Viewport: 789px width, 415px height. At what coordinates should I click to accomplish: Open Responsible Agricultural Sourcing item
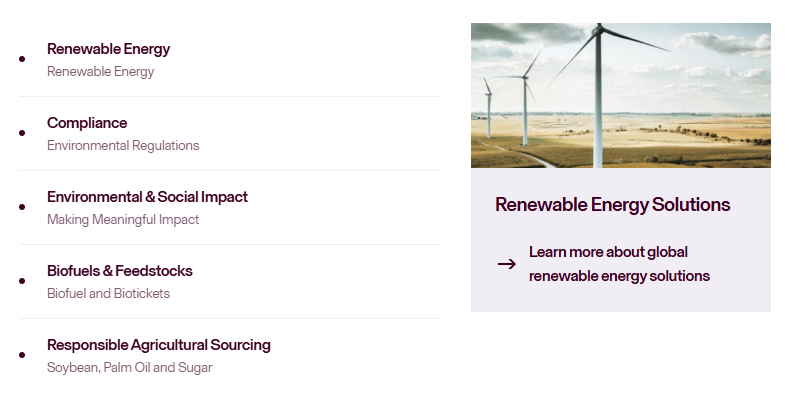(159, 345)
